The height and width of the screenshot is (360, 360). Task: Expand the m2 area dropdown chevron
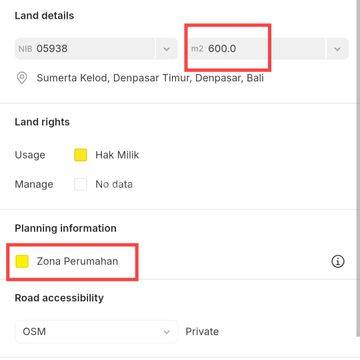pos(337,49)
